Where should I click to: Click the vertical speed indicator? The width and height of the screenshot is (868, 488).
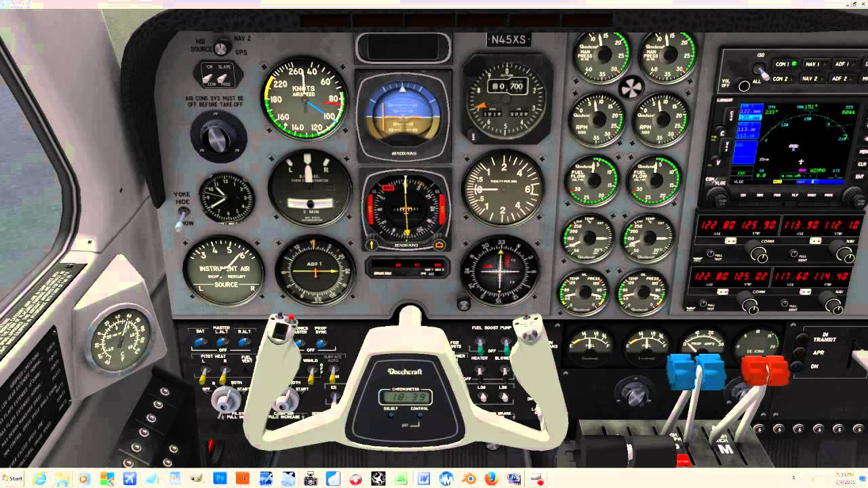(x=503, y=188)
